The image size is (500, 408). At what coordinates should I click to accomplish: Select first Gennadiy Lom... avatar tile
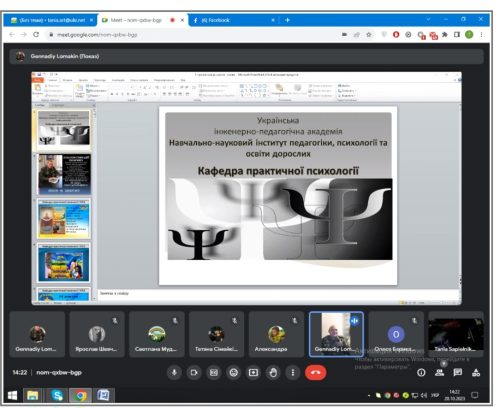coord(37,334)
